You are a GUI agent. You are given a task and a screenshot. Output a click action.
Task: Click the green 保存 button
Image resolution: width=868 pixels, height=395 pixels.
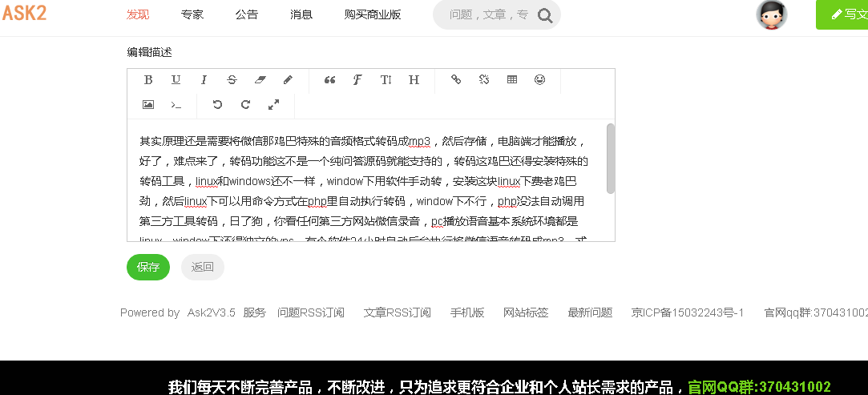(x=148, y=267)
